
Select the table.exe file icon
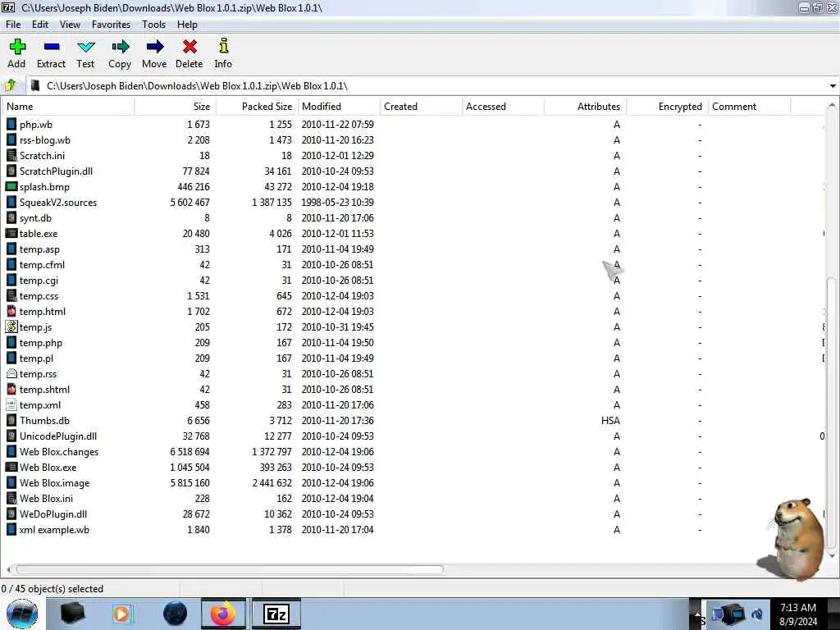pos(11,233)
